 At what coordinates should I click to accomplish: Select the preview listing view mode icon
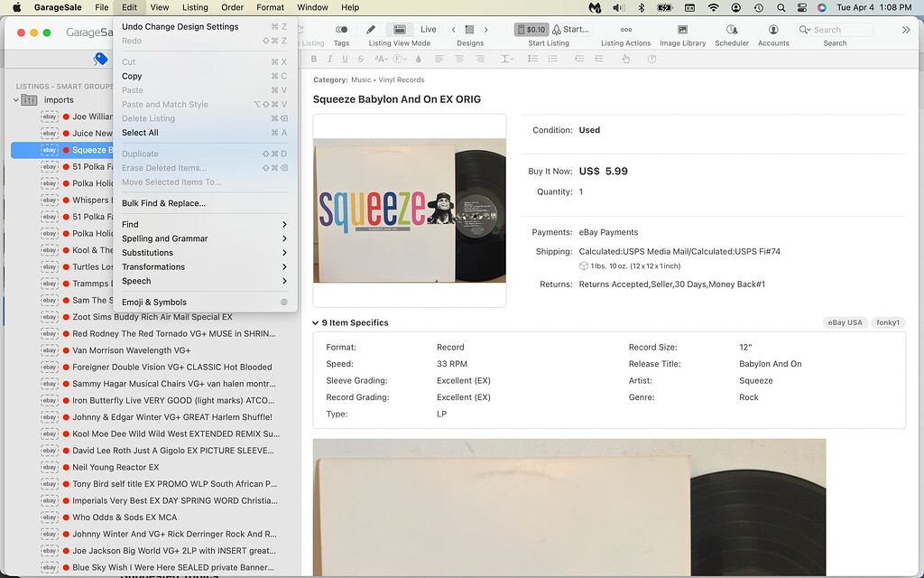pyautogui.click(x=400, y=30)
